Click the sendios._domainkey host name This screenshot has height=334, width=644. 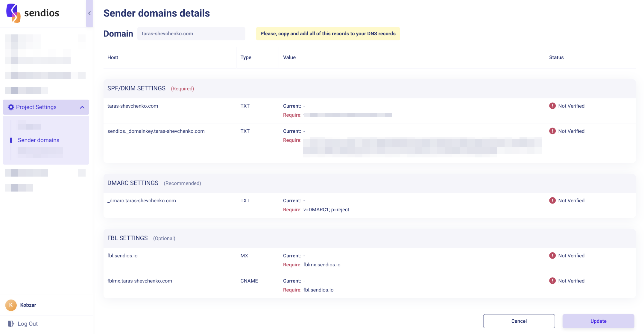click(x=156, y=131)
